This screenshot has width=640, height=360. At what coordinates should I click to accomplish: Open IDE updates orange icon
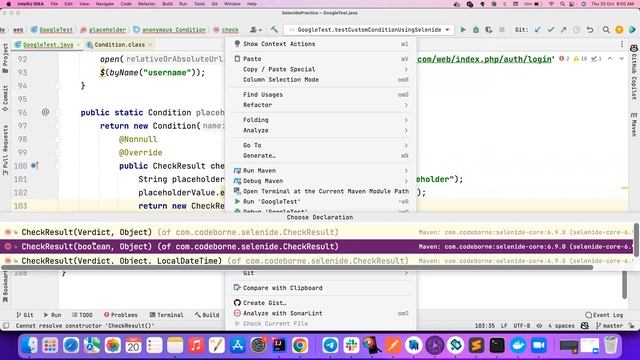(x=619, y=29)
